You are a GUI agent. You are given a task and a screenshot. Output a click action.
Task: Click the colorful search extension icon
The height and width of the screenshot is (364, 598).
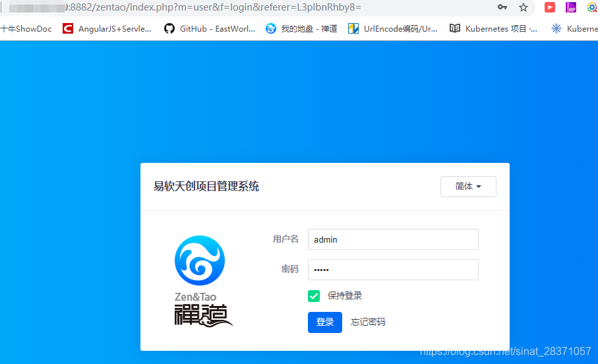(592, 7)
